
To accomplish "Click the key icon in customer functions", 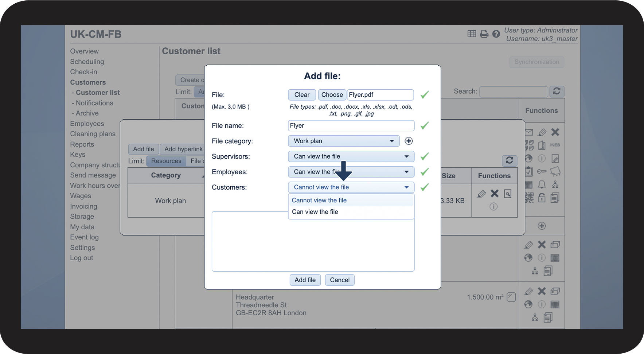I will pos(542,171).
